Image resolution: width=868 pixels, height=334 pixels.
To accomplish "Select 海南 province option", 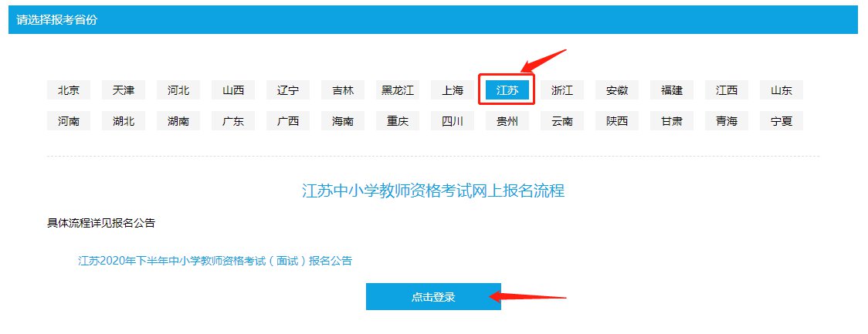I will (x=343, y=121).
